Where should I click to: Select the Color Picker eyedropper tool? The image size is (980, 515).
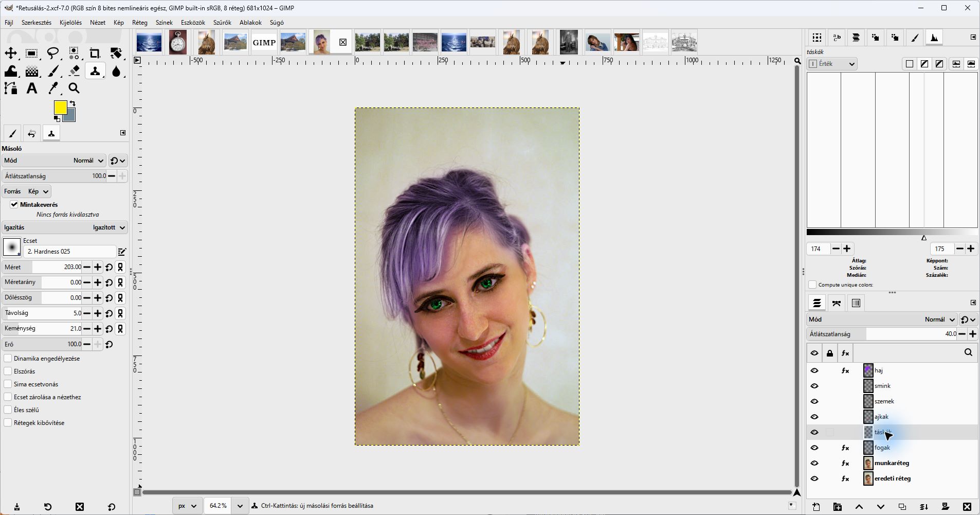click(x=53, y=88)
